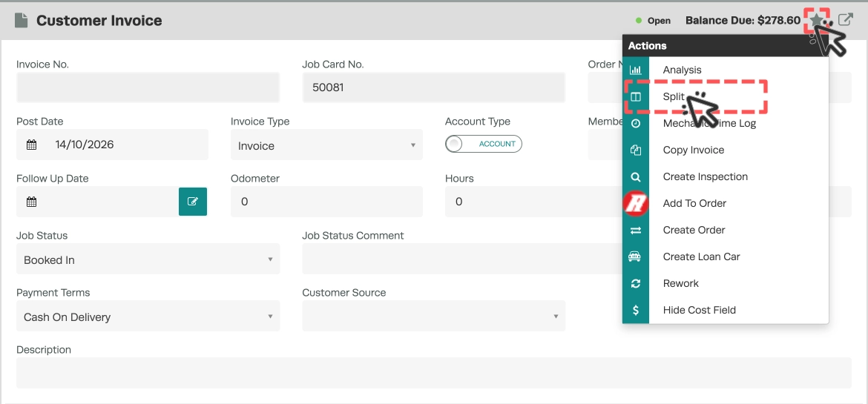This screenshot has height=404, width=868.
Task: Open the star Actions menu icon
Action: pos(817,21)
